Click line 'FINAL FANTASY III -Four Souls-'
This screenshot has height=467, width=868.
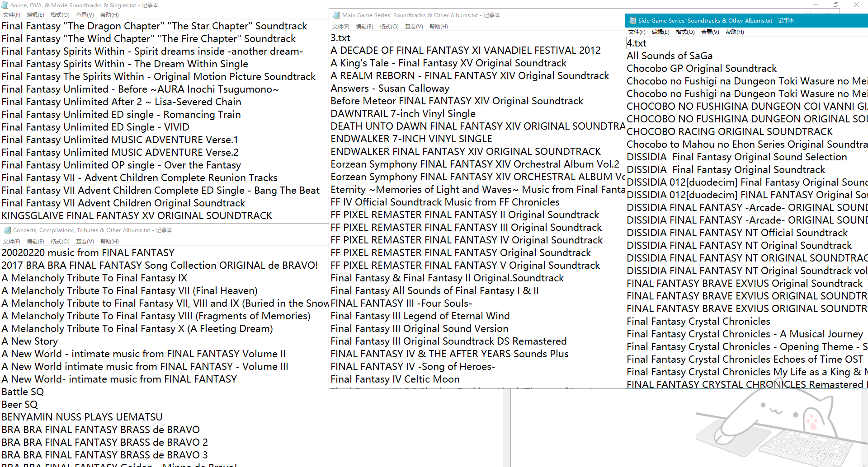pyautogui.click(x=401, y=304)
